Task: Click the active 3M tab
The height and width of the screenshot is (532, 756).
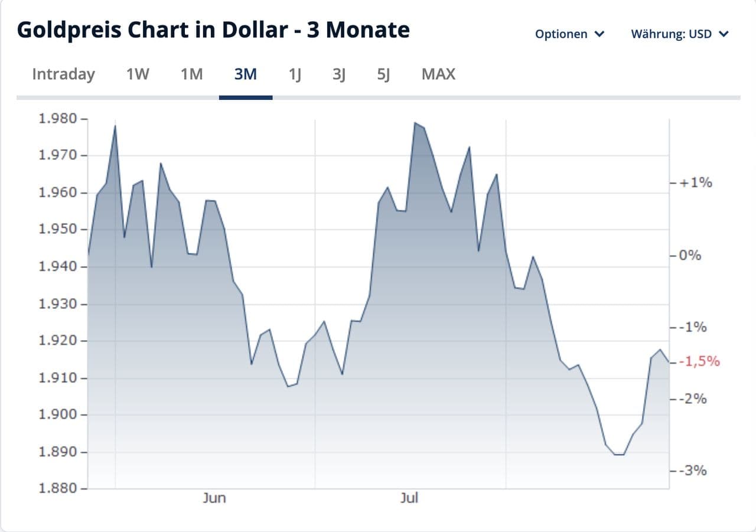Action: coord(245,74)
